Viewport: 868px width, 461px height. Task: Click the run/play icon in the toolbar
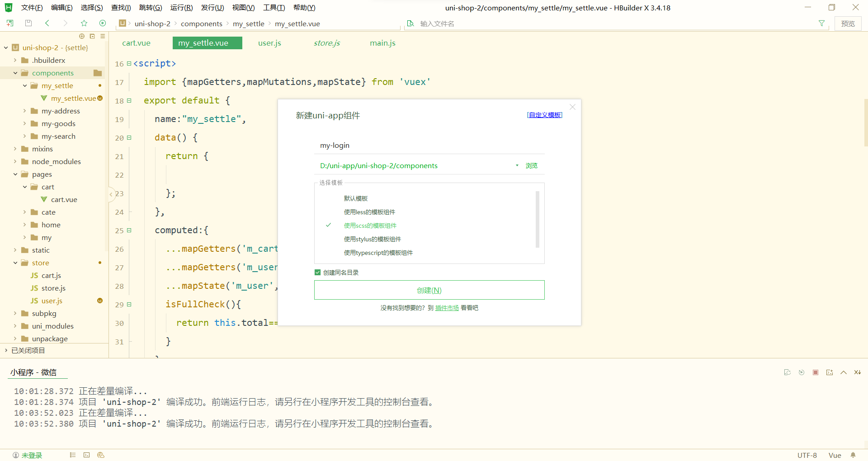tap(103, 23)
